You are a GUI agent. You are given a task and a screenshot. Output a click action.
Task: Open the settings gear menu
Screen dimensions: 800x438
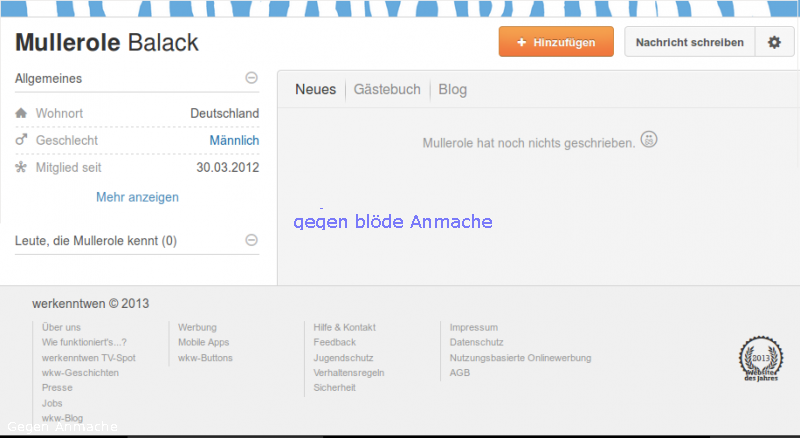(773, 43)
